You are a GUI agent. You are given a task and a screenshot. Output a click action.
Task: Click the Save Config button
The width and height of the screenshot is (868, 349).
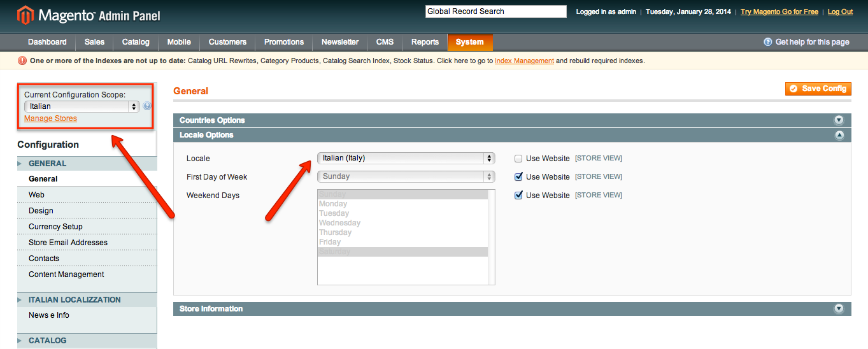tap(818, 89)
